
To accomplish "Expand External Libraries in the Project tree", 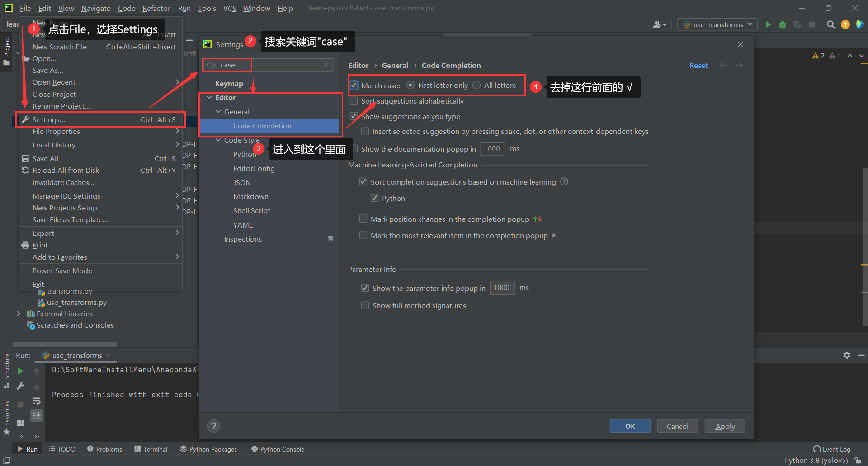I will click(19, 314).
